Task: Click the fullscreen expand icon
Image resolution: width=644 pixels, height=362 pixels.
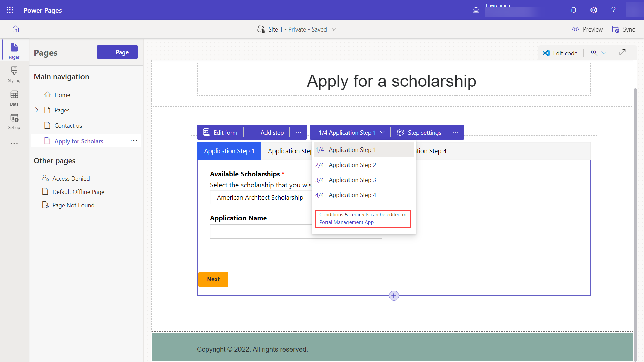Action: click(622, 52)
